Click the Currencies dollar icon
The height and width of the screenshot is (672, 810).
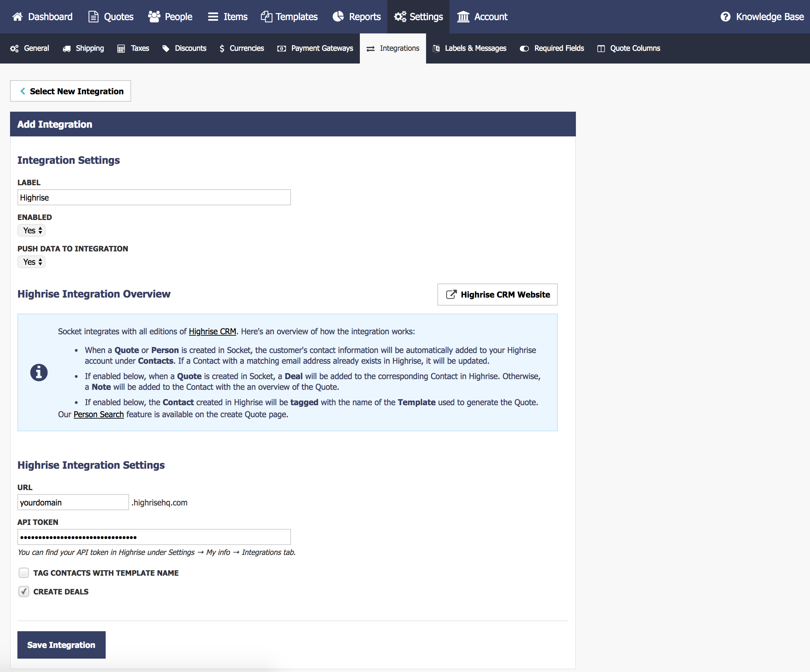(222, 48)
